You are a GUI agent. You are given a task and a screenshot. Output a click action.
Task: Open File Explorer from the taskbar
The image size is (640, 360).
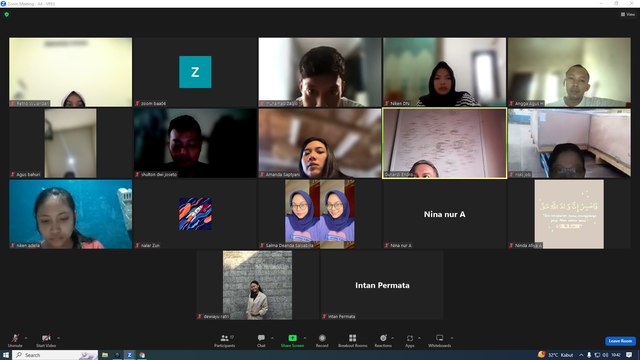coord(105,355)
